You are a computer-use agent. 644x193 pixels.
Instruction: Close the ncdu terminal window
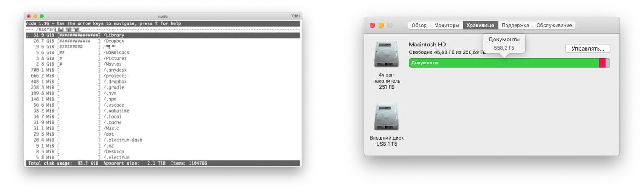29,16
